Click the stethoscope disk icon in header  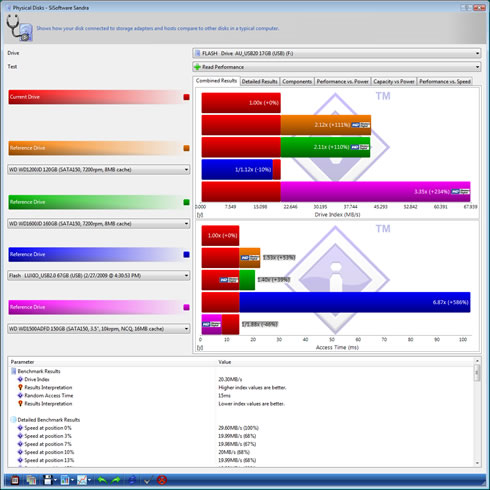click(20, 28)
